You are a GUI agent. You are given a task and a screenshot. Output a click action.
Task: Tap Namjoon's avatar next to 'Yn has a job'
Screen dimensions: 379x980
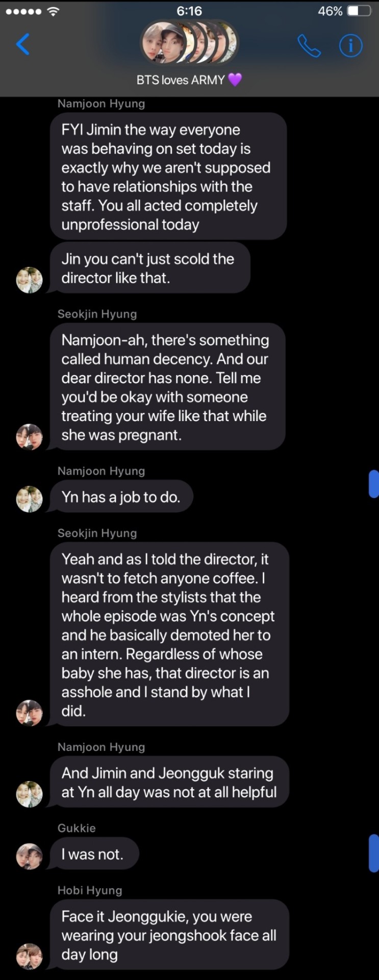tap(30, 499)
